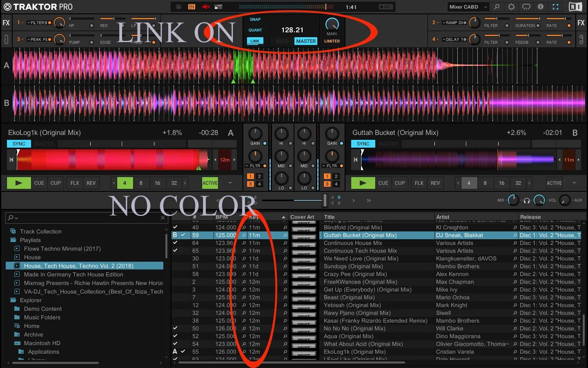Clear the browser search field X

pos(163,218)
